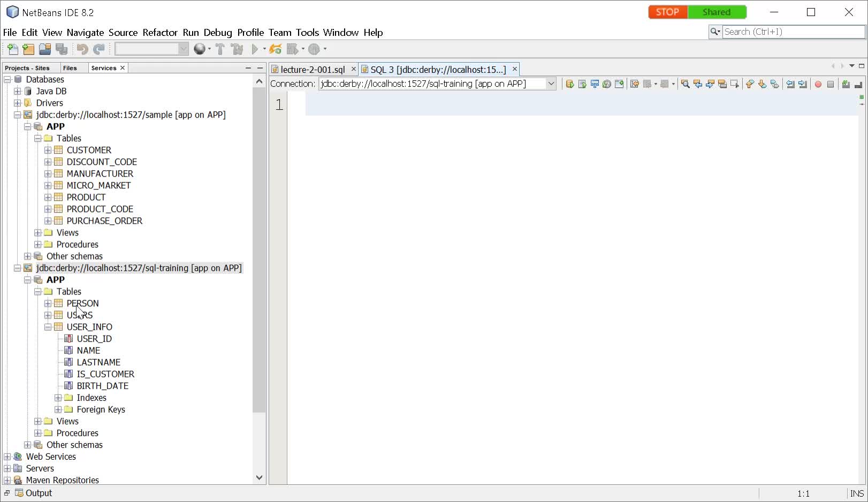Go to the Previous Bookmark
The width and height of the screenshot is (868, 502).
coord(750,84)
